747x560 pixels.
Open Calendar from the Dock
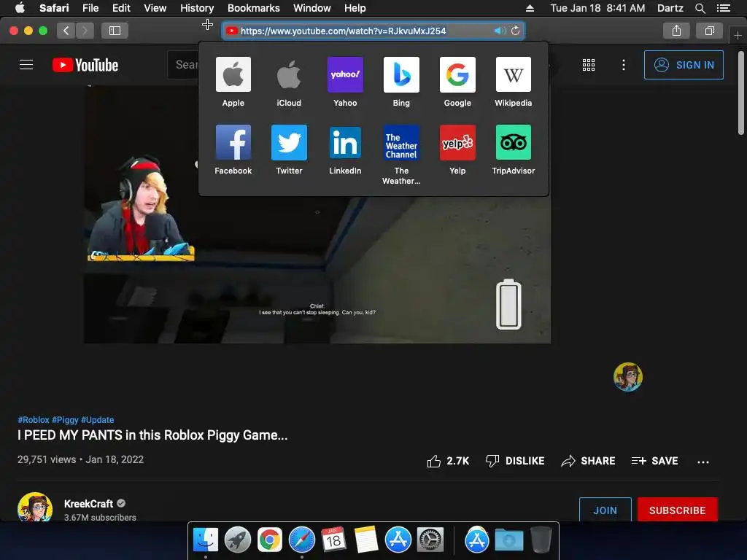tap(333, 540)
